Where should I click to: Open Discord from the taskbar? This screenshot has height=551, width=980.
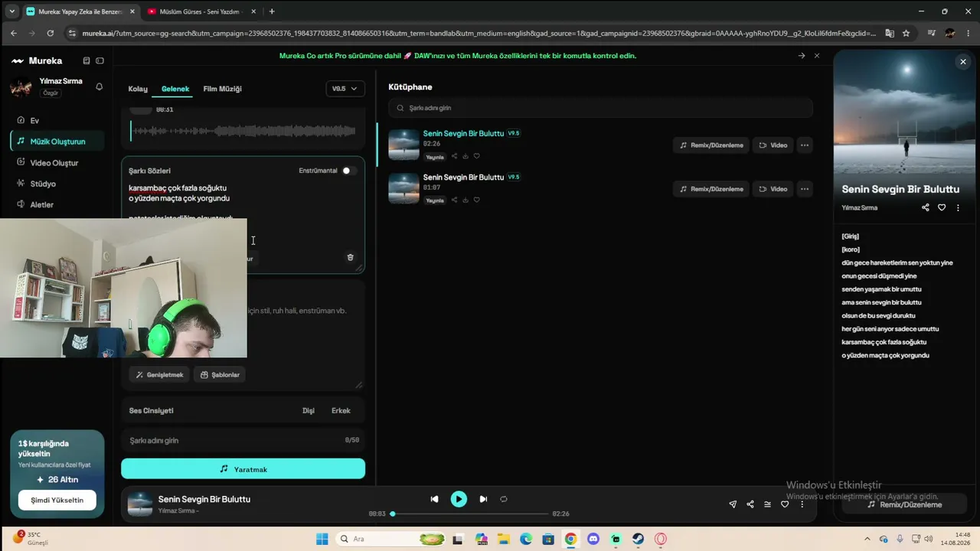[593, 539]
